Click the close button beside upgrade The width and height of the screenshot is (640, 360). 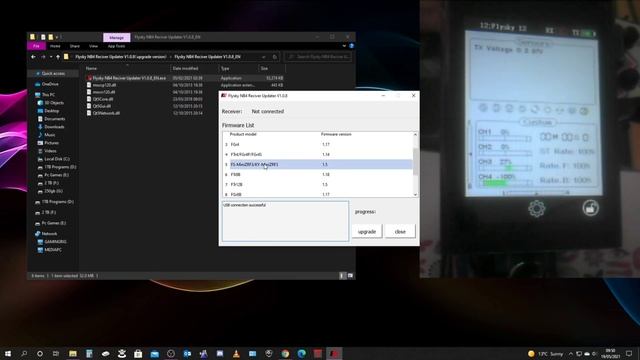400,231
